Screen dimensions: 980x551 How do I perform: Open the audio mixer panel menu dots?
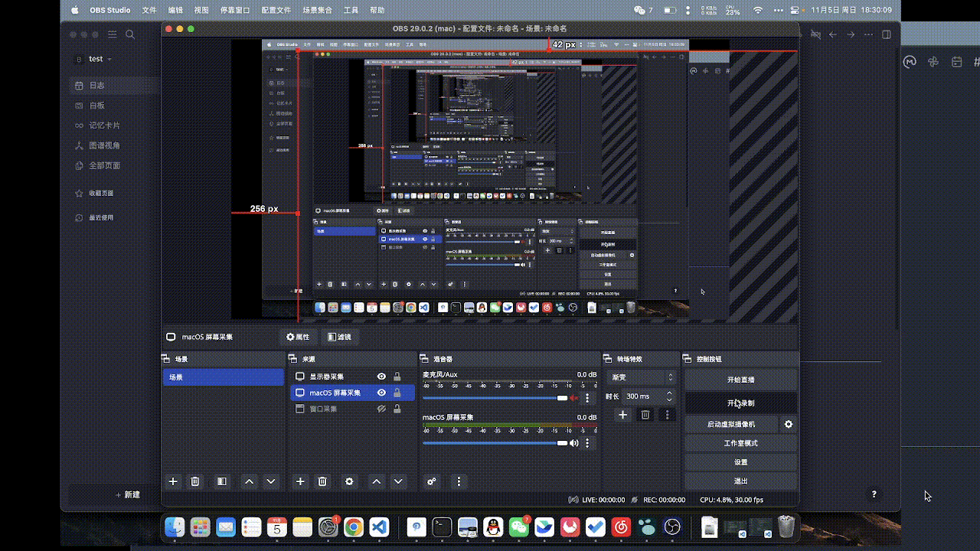pos(459,481)
